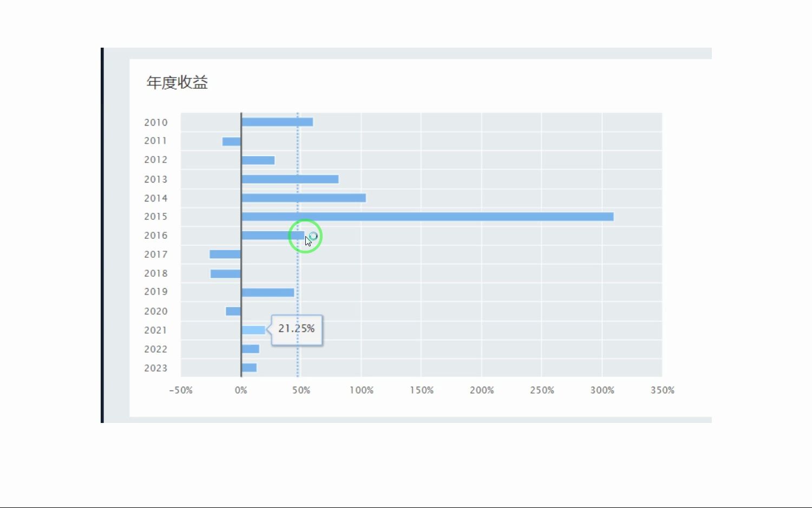Click the 2022 year axis label

pyautogui.click(x=156, y=349)
